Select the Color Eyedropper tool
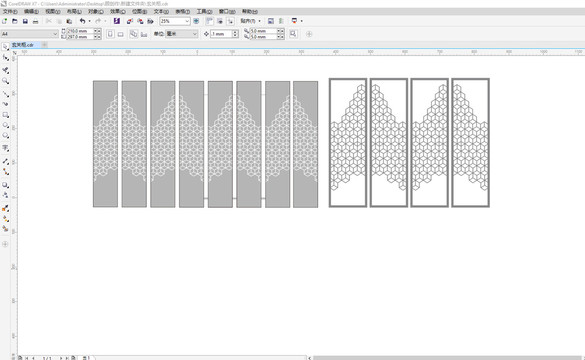This screenshot has height=360, width=585. tap(5, 208)
